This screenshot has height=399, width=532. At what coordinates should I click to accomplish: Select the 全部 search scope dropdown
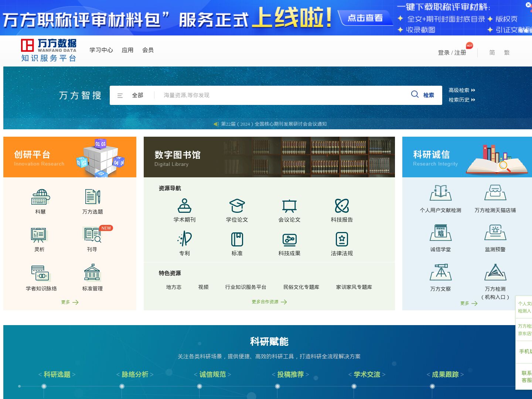tap(137, 95)
